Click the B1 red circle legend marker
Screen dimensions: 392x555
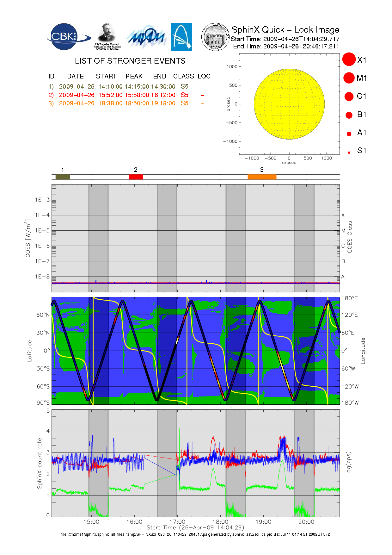click(349, 115)
